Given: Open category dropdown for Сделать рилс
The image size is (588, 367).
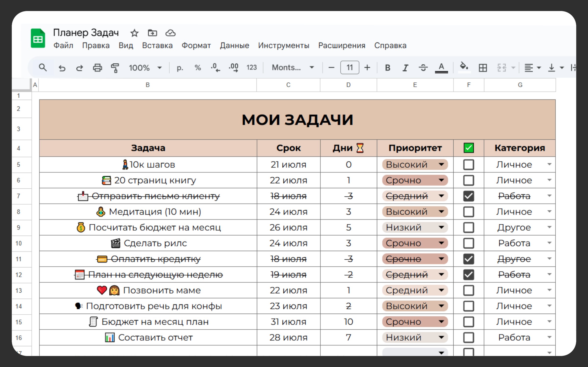Looking at the screenshot, I should (x=549, y=243).
